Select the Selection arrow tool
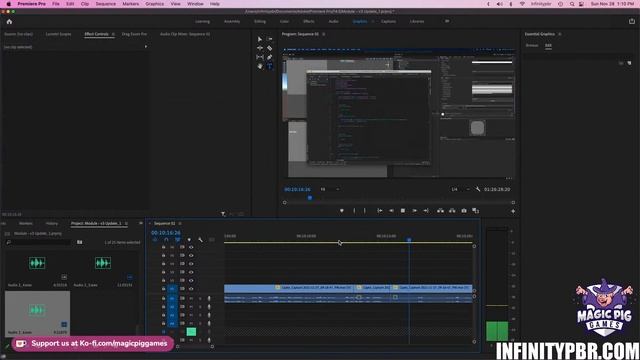 (260, 39)
